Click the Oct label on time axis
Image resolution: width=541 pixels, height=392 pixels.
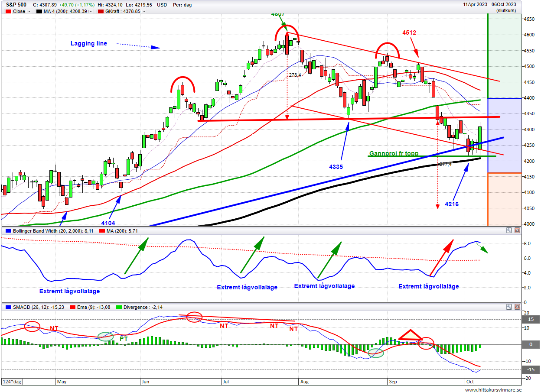pos(469,382)
